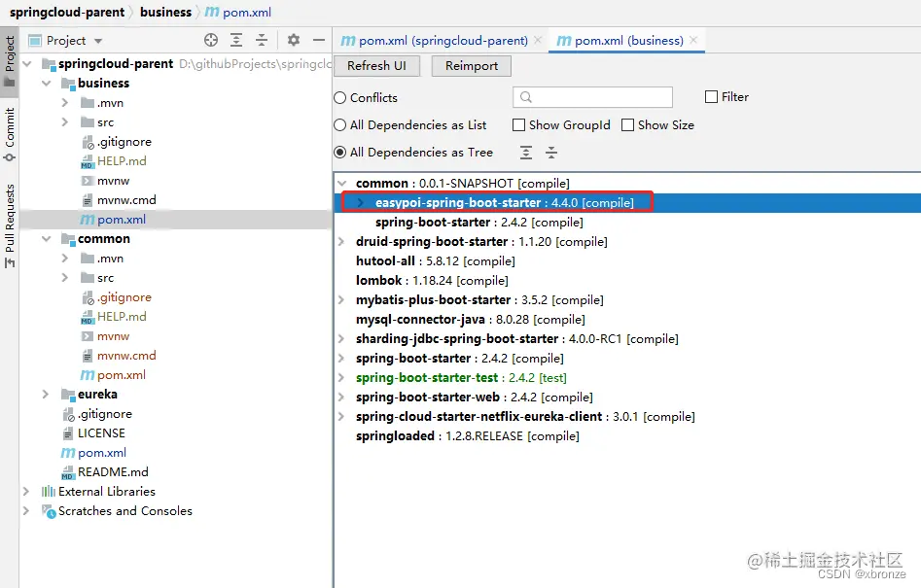Click springcloud-parent in the breadcrumb

[67, 12]
